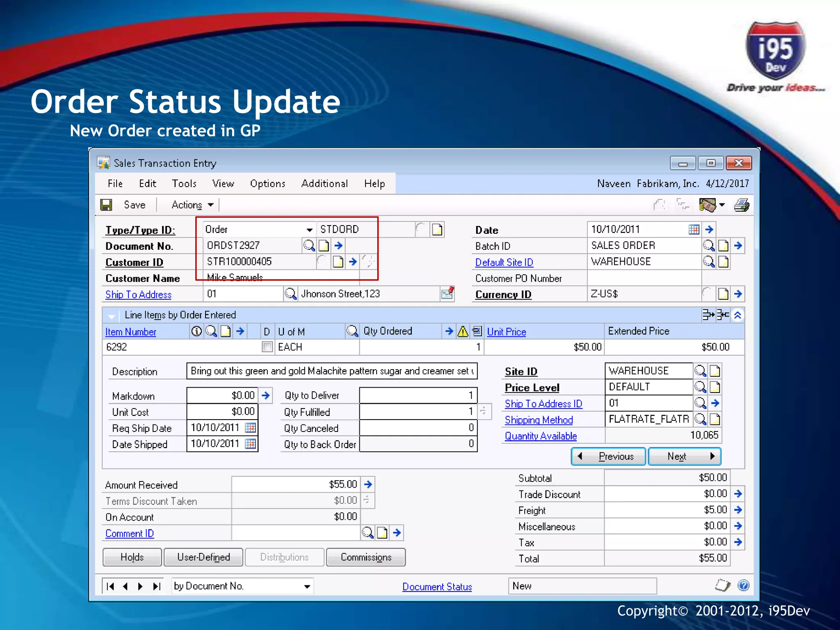Open the Word templates toolbar icon
The image size is (840, 630).
(x=707, y=205)
